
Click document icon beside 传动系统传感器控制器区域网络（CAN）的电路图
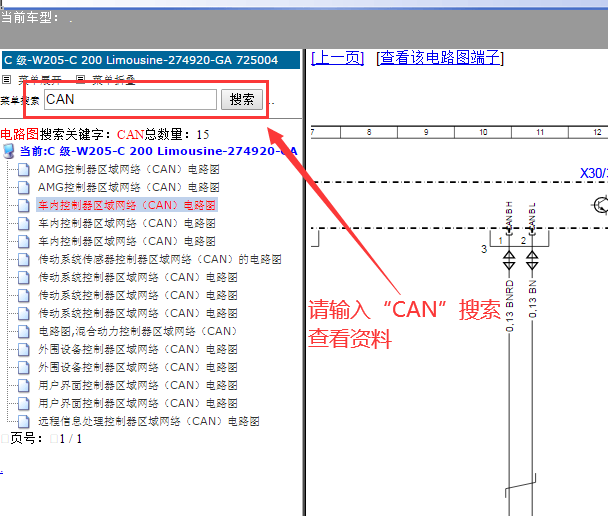(24, 259)
